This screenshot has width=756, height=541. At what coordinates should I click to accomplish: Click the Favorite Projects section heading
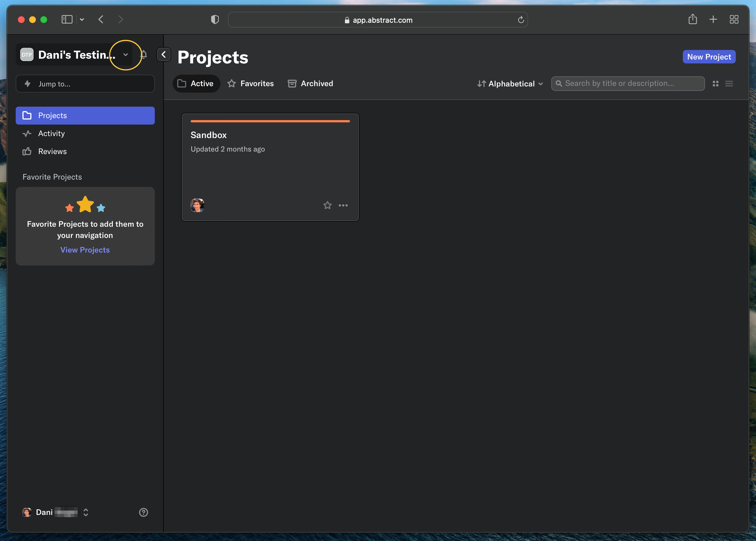click(x=52, y=177)
